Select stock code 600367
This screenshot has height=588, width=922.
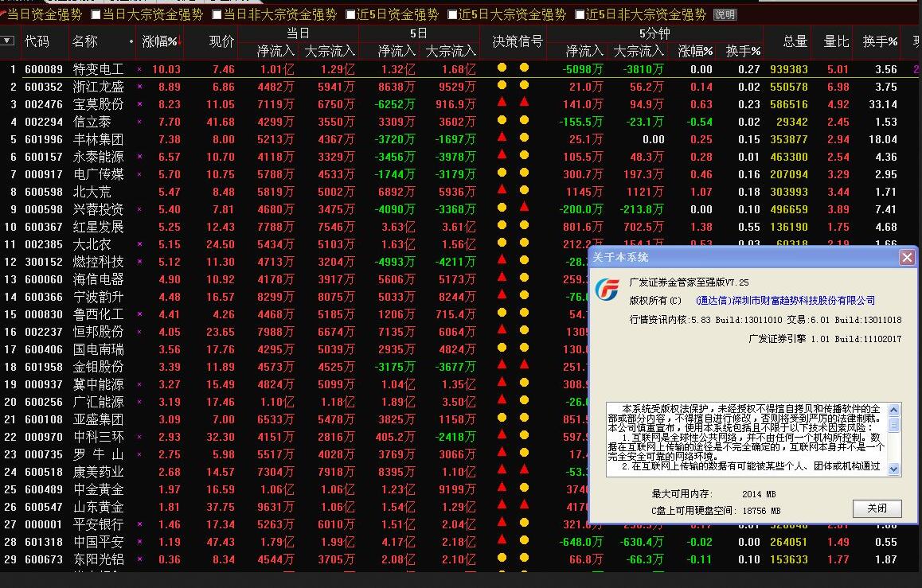[44, 227]
